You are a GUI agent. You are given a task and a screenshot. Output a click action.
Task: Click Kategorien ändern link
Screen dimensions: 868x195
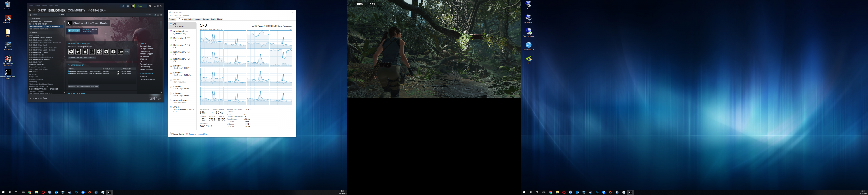[147, 79]
